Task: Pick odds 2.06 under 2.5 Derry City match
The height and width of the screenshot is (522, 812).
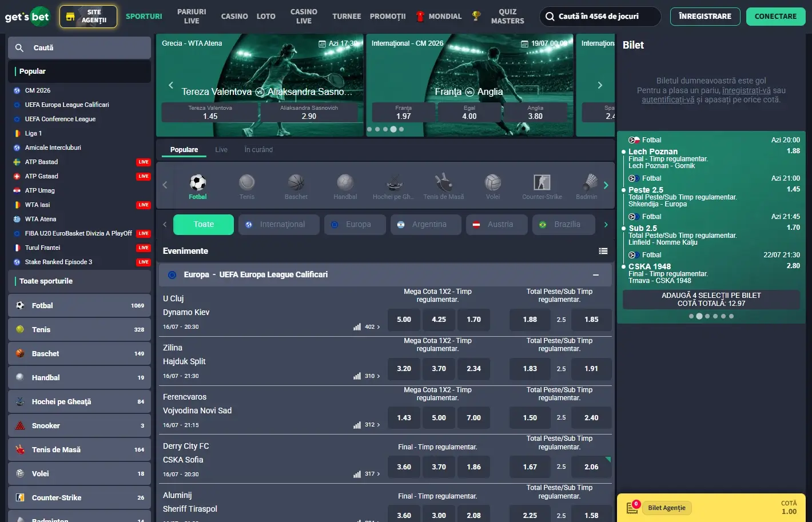Action: pyautogui.click(x=591, y=467)
